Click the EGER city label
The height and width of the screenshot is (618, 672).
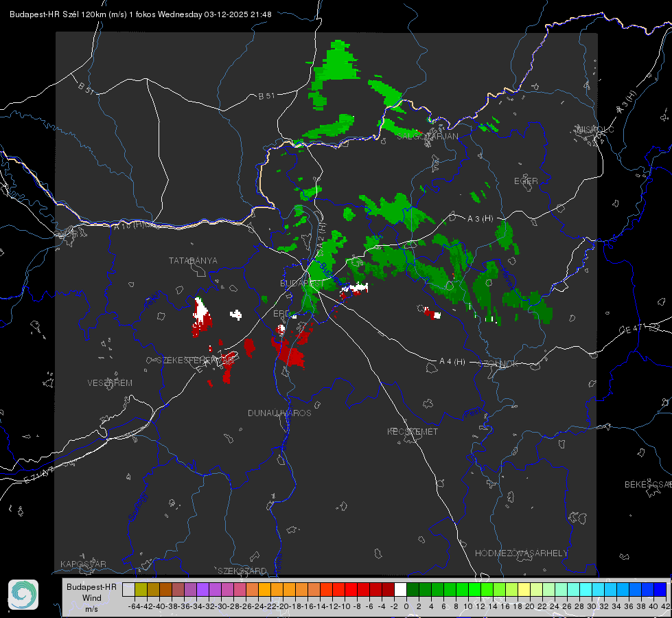526,181
